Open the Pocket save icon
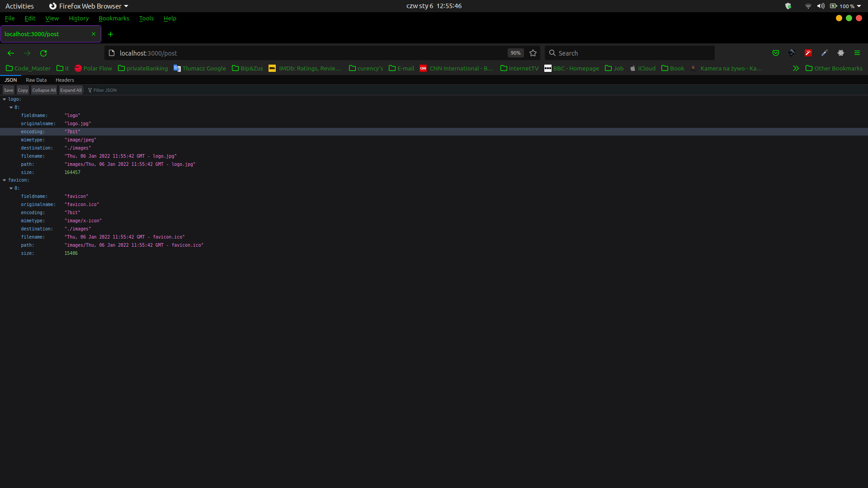 [776, 53]
